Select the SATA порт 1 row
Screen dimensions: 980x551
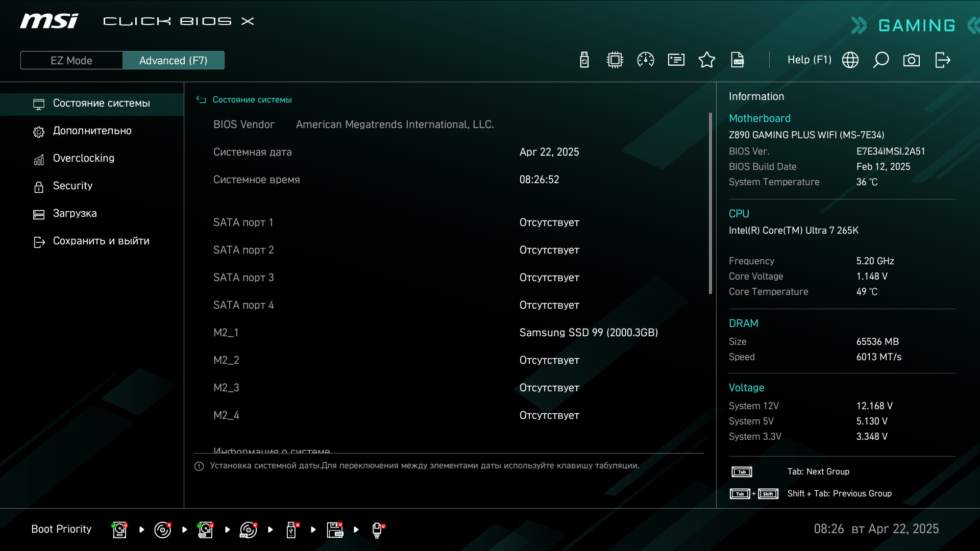pyautogui.click(x=449, y=222)
